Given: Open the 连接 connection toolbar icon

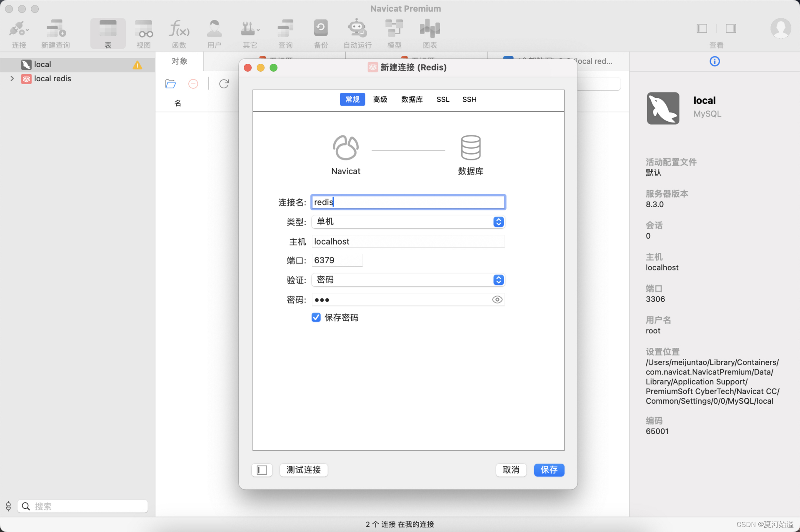Looking at the screenshot, I should coord(19,34).
